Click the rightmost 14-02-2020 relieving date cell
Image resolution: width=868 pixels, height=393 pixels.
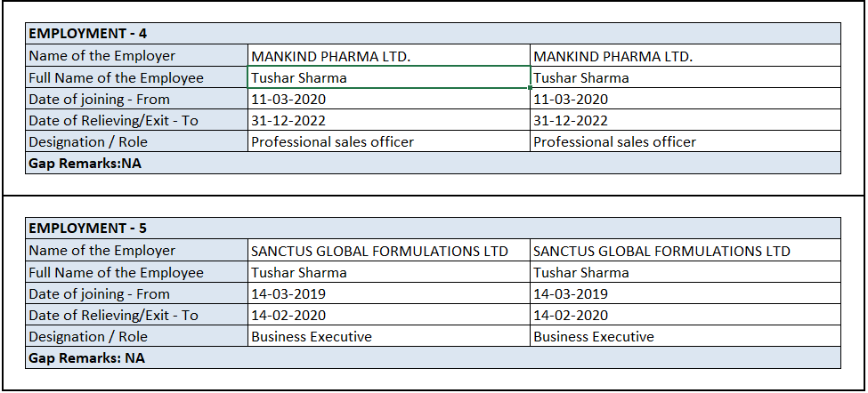[685, 315]
